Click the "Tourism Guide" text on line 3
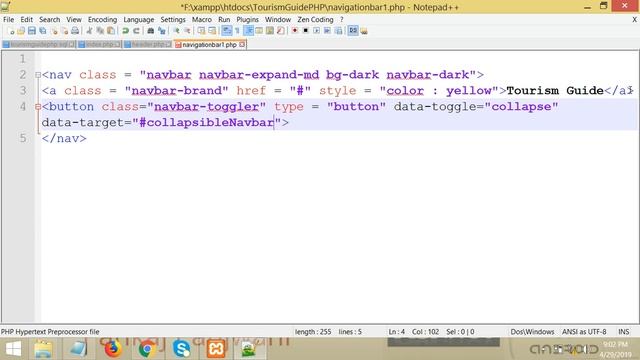This screenshot has height=360, width=640. [555, 91]
